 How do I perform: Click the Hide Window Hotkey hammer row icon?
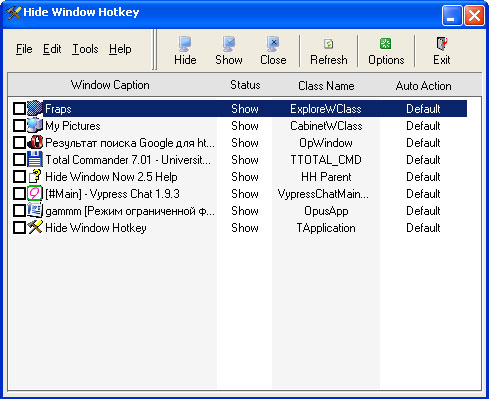pyautogui.click(x=35, y=227)
